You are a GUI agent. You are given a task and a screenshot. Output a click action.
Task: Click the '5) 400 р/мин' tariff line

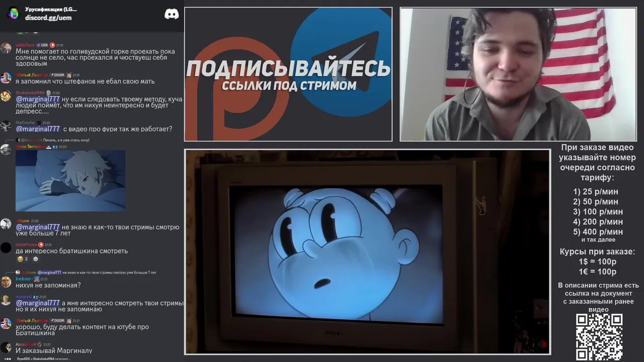(598, 232)
